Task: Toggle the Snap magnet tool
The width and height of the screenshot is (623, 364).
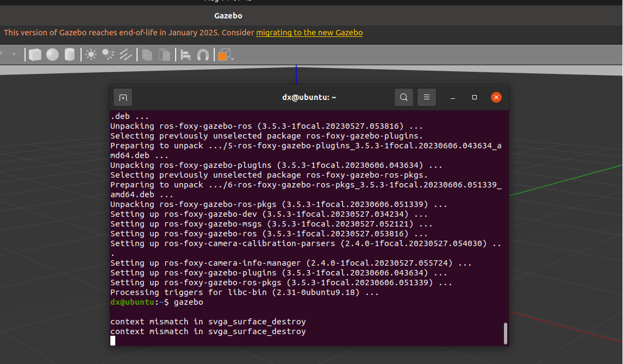Action: click(x=203, y=55)
